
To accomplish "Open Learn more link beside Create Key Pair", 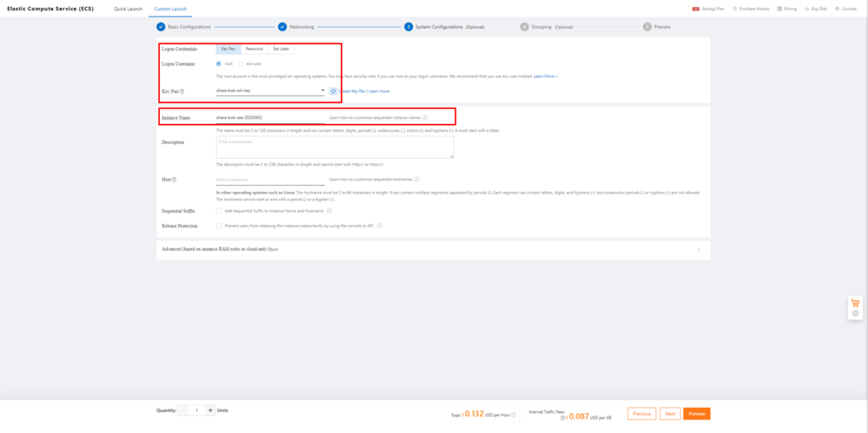I will [x=379, y=91].
